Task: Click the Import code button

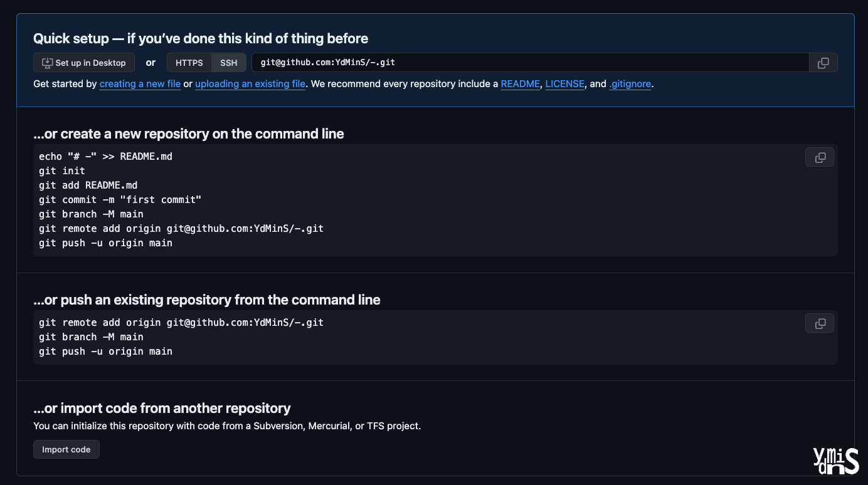Action: pyautogui.click(x=66, y=449)
